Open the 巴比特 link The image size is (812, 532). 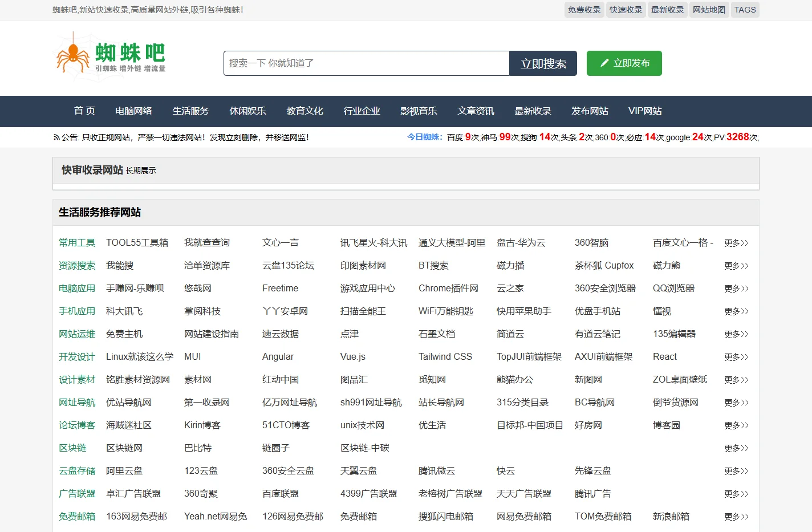[x=198, y=448]
